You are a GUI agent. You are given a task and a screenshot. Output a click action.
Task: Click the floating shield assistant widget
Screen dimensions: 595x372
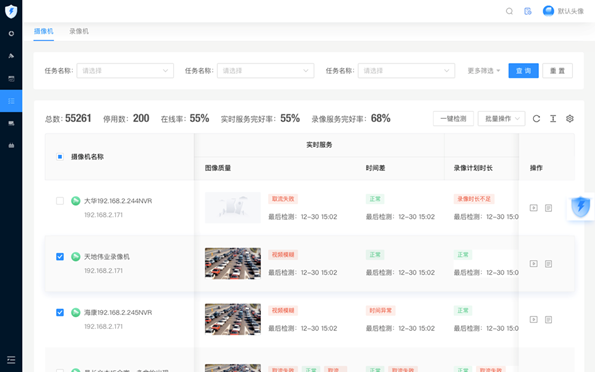(581, 207)
